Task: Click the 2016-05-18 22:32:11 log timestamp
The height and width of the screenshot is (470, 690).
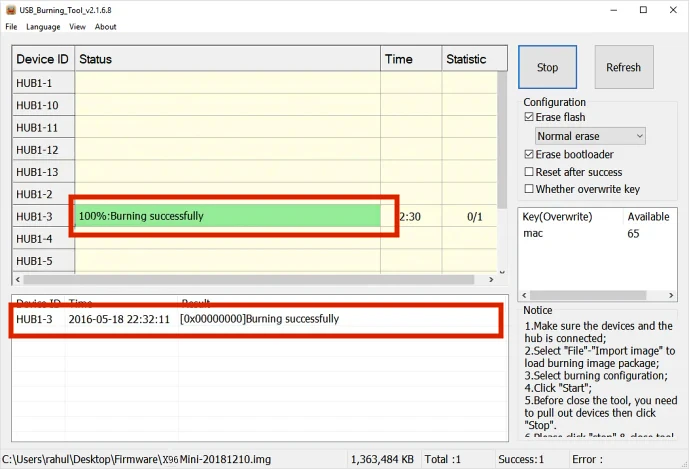Action: click(119, 319)
